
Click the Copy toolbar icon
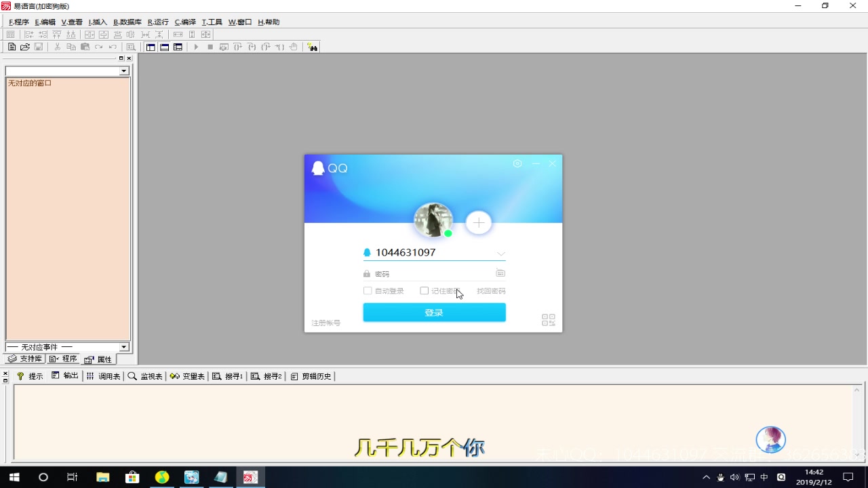[71, 47]
